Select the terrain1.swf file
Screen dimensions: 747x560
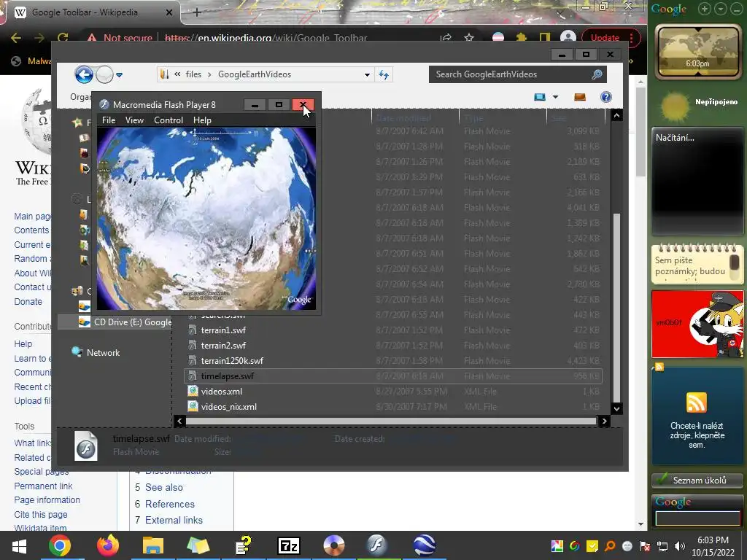point(223,330)
